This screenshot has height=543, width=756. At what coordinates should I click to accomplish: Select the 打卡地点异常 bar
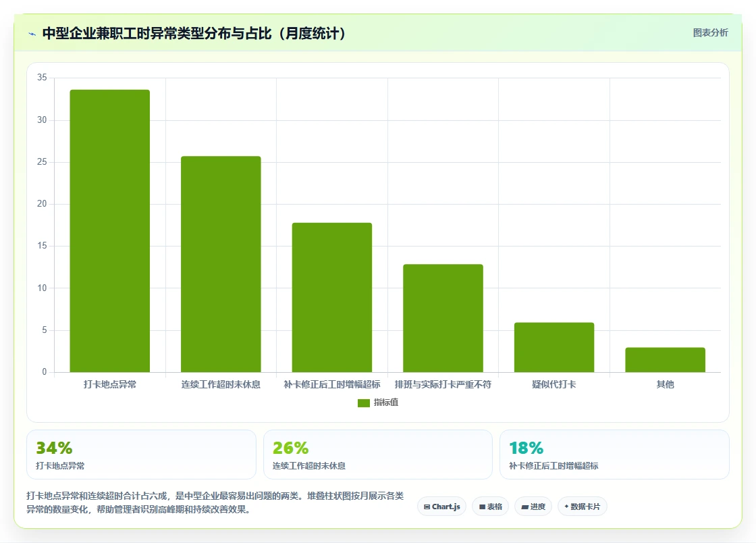click(110, 231)
